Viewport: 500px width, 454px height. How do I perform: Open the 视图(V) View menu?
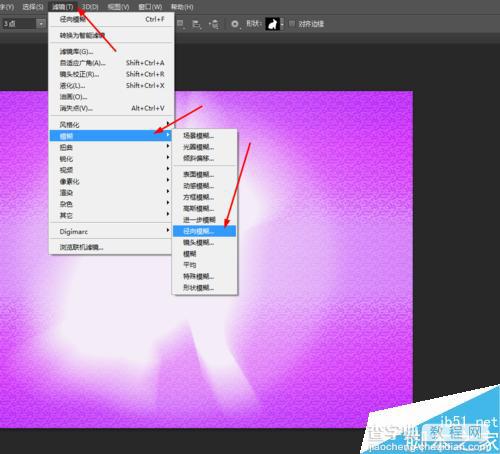coord(118,7)
